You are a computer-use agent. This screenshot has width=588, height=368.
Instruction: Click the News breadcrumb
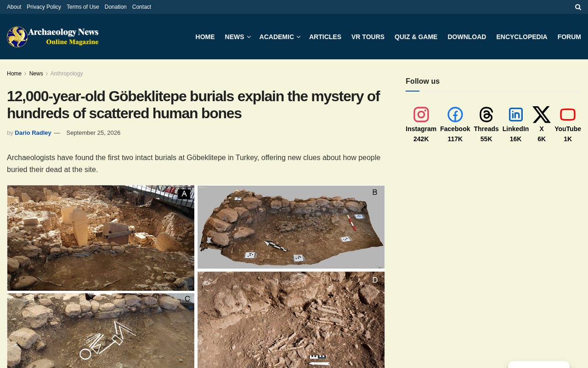36,74
